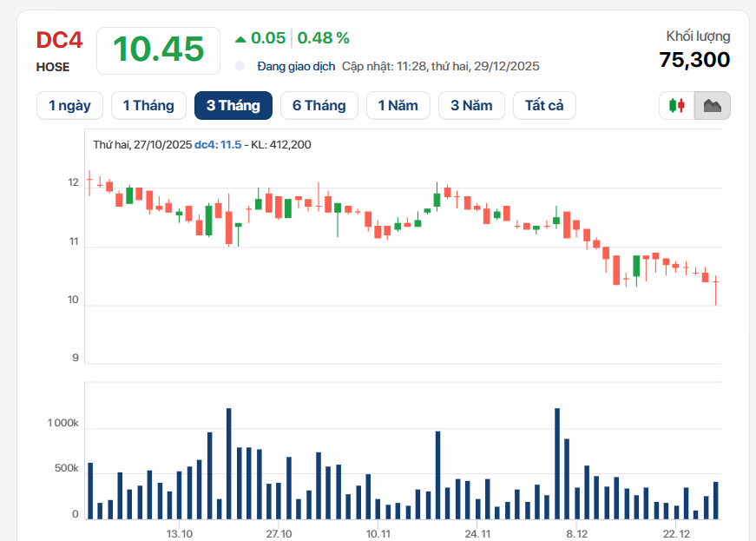Click the green up-triangle change indicator
This screenshot has width=756, height=541.
tap(240, 38)
